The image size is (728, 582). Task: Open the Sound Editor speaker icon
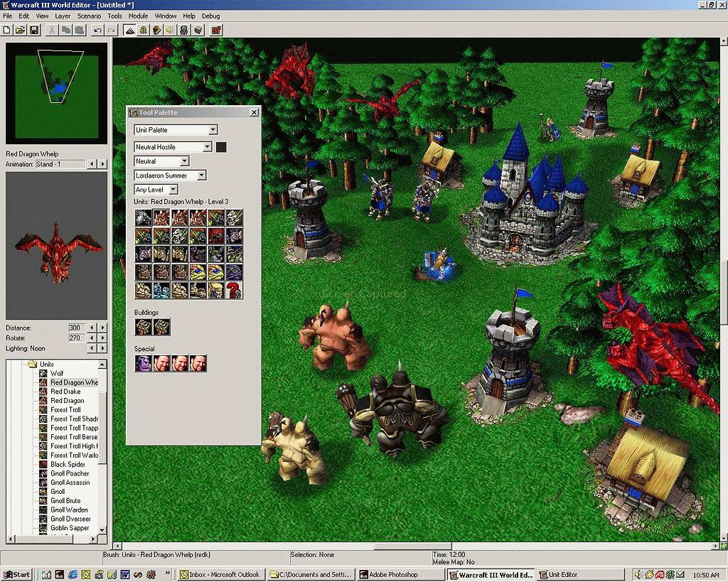171,30
